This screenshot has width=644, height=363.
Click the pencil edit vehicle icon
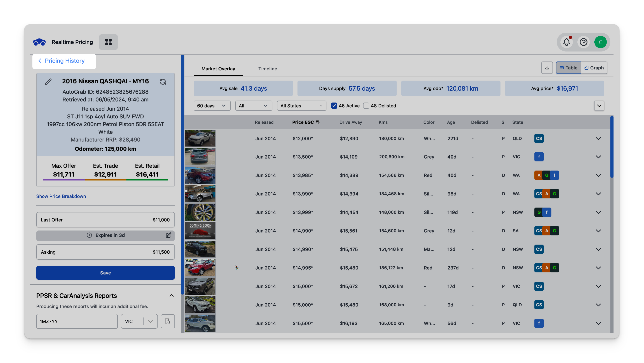(48, 82)
